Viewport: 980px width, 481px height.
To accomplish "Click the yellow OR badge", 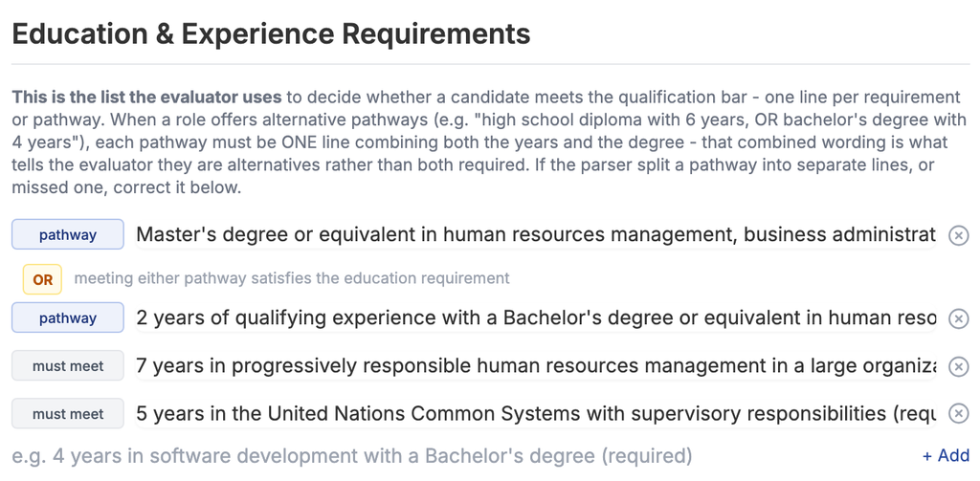I will [42, 279].
